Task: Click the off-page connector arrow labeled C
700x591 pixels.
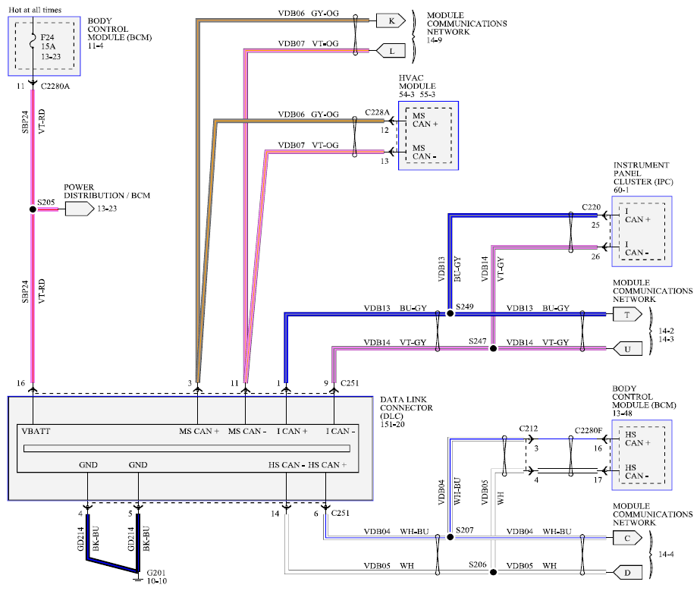Action: tap(626, 538)
